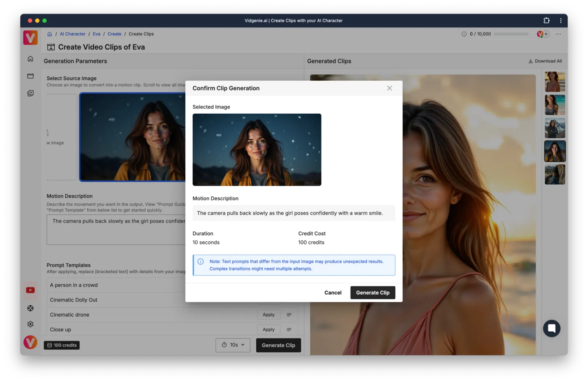Viewport: 588px width, 382px height.
Task: Select the 'A person in a crowd' template
Action: [74, 285]
